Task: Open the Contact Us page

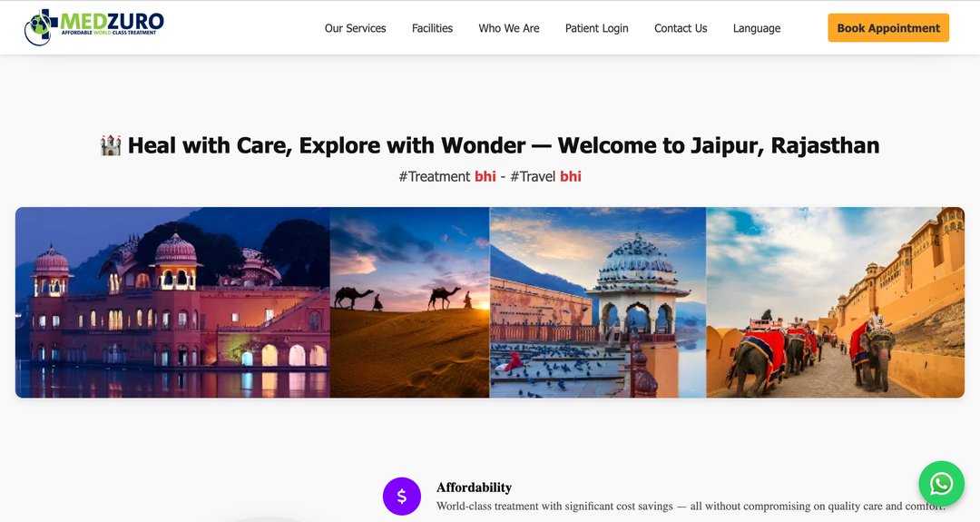Action: click(681, 28)
